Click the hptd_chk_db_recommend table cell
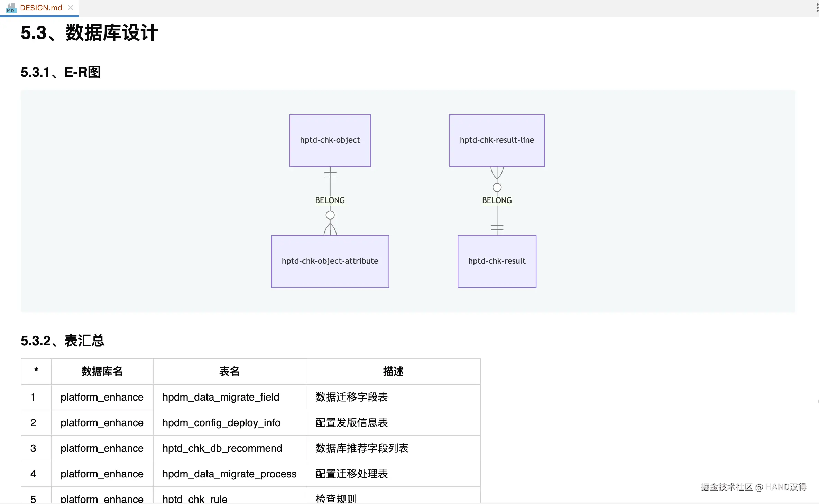This screenshot has width=819, height=504. pos(222,448)
